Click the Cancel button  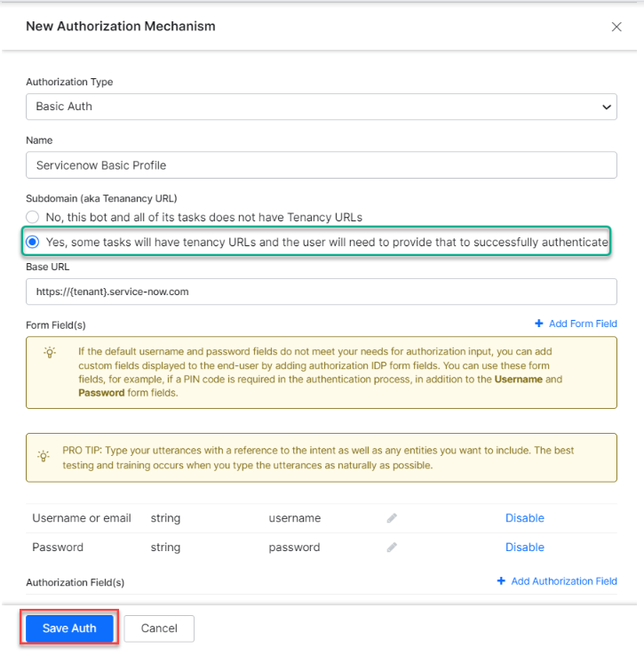[x=159, y=628]
